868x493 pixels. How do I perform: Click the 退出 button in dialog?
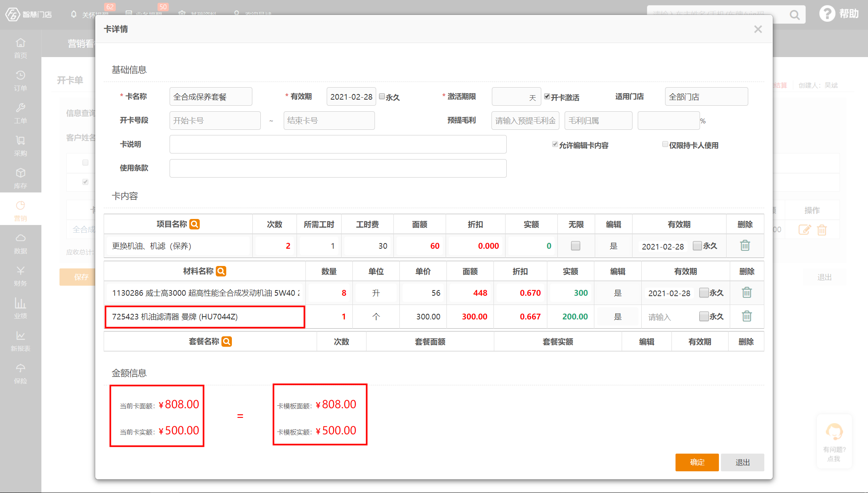click(x=743, y=462)
